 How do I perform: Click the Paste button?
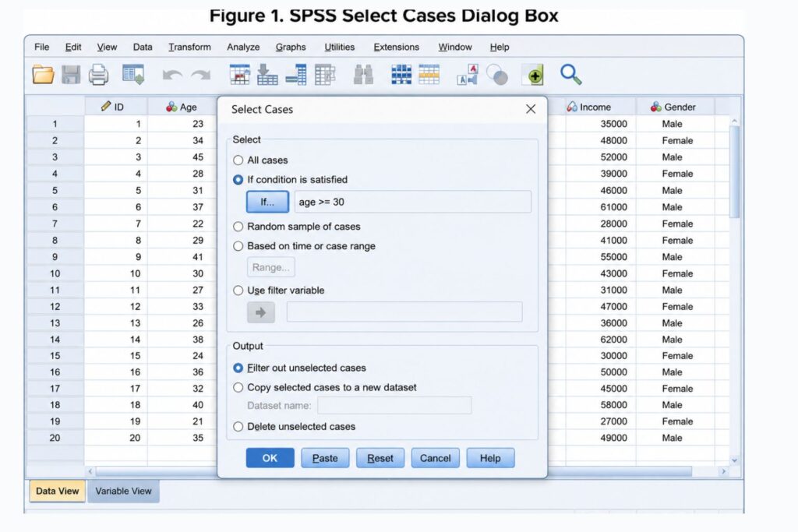click(325, 458)
